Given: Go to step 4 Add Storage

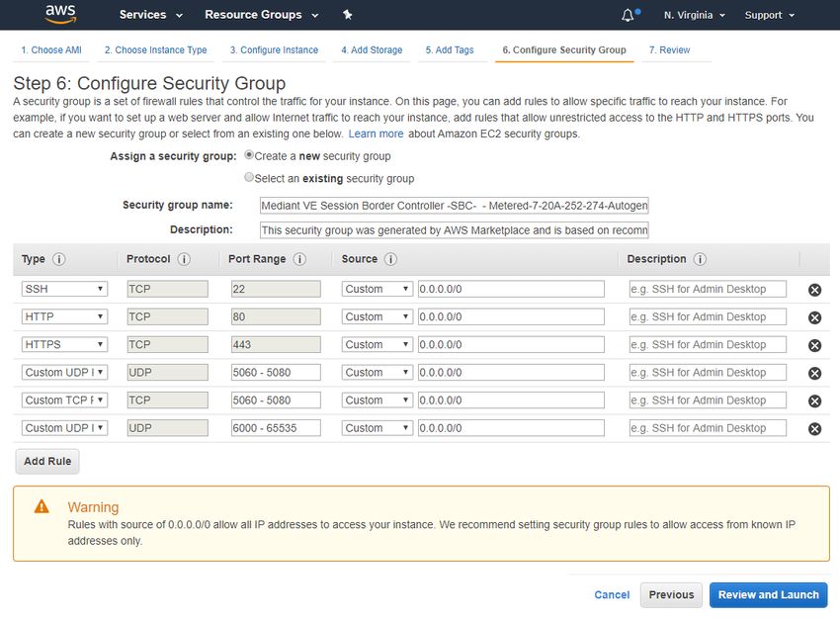Looking at the screenshot, I should click(372, 49).
